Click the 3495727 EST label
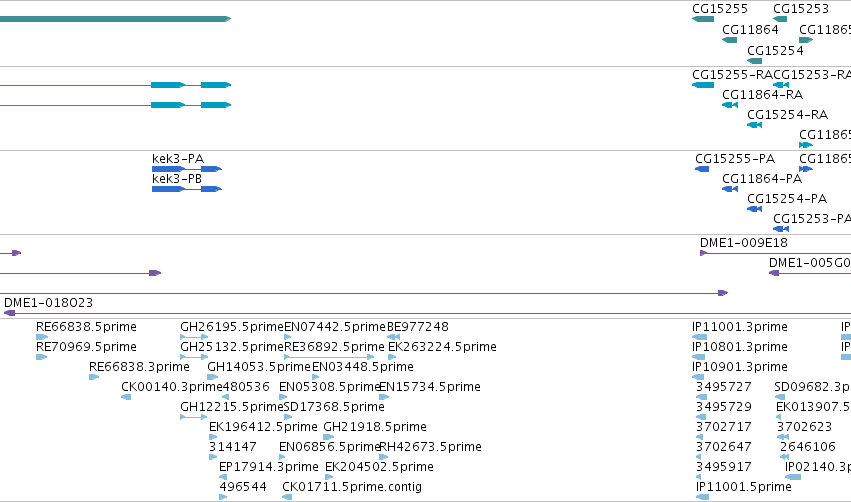This screenshot has height=502, width=851. click(x=724, y=387)
